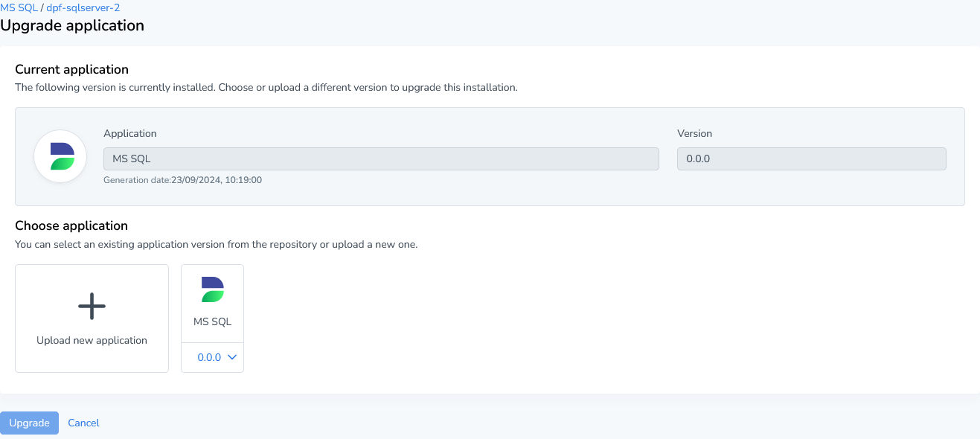Click the Version field showing 0.0.0

[811, 158]
